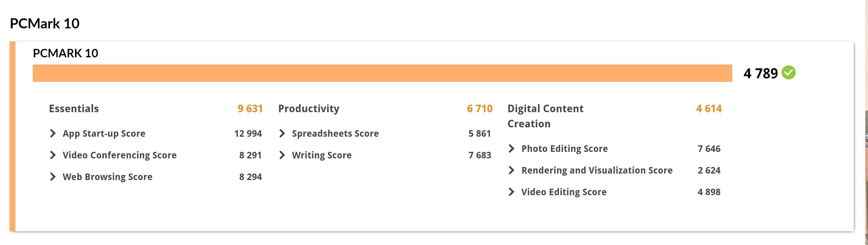This screenshot has width=868, height=245.
Task: Expand the Spreadsheets Score chevron
Action: [x=282, y=133]
